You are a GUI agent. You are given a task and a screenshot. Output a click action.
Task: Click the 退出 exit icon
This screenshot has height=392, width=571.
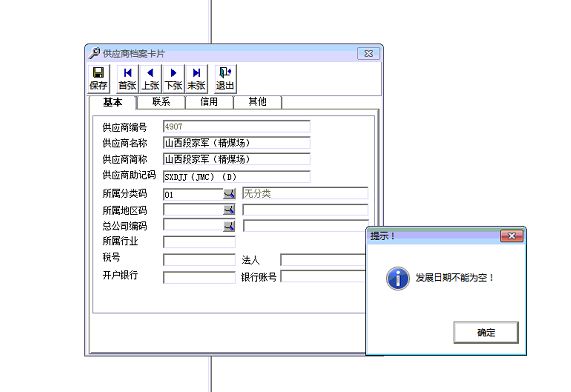(x=225, y=78)
